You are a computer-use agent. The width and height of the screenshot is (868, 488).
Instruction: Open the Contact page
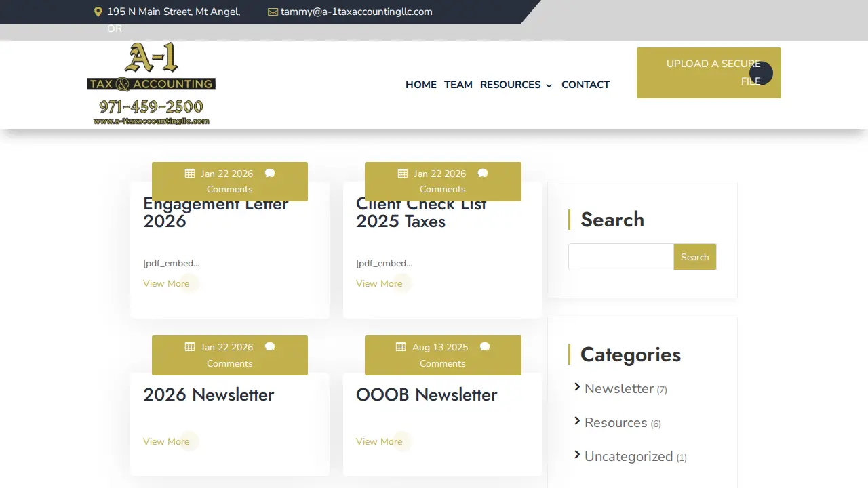(586, 85)
